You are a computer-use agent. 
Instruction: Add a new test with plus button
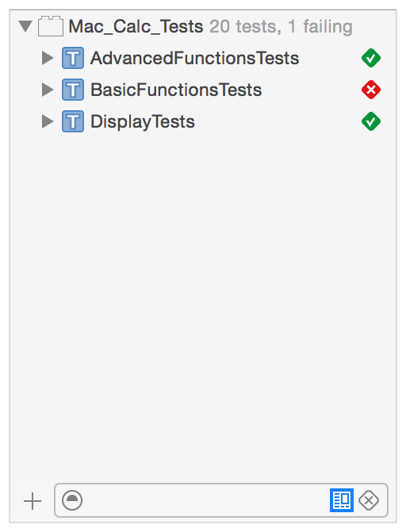pos(33,501)
